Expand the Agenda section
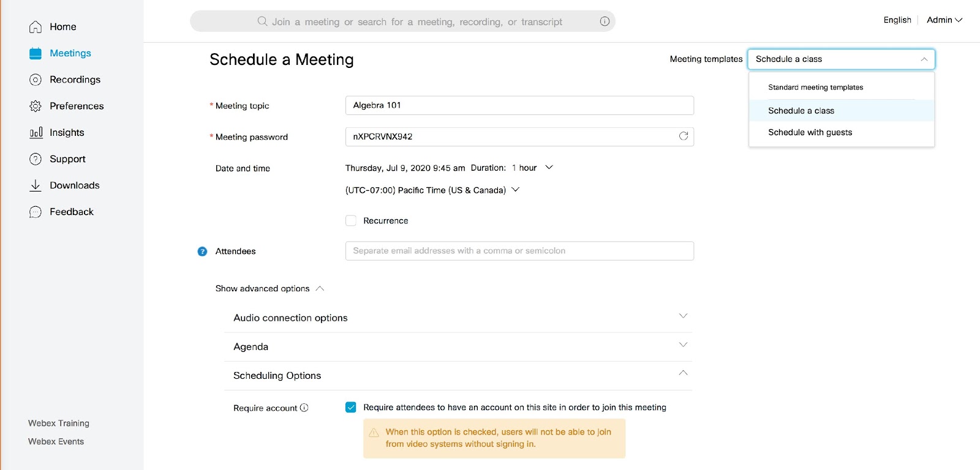This screenshot has height=470, width=980. tap(683, 345)
